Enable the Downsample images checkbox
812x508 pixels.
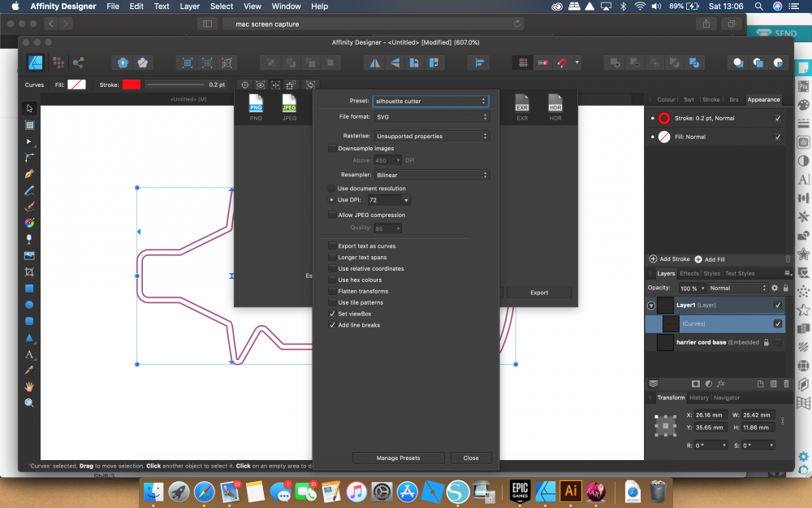point(331,148)
